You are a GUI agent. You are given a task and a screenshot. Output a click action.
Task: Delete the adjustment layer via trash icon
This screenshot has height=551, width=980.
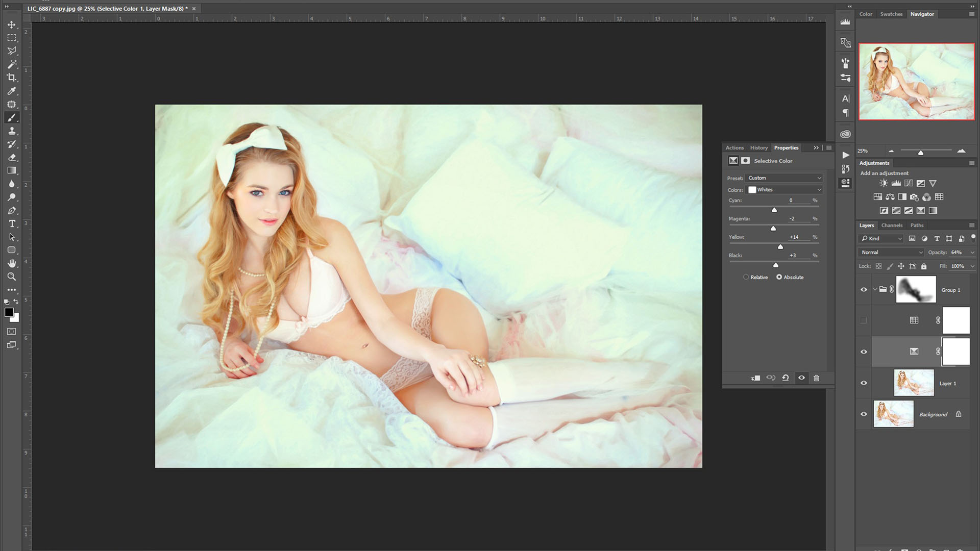[x=816, y=378]
